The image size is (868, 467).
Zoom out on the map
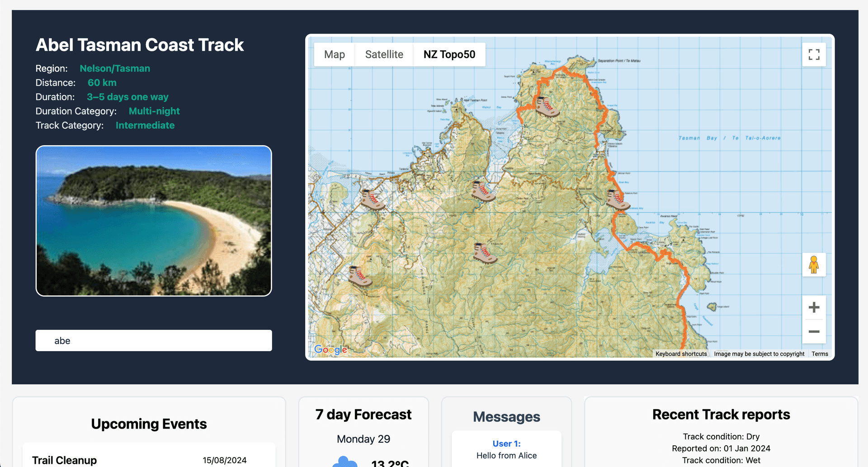point(814,332)
